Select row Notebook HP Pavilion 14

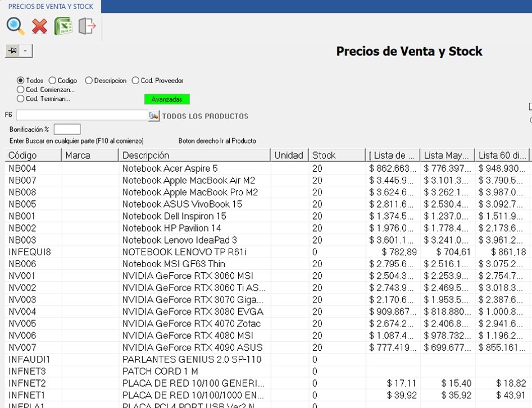(267, 228)
